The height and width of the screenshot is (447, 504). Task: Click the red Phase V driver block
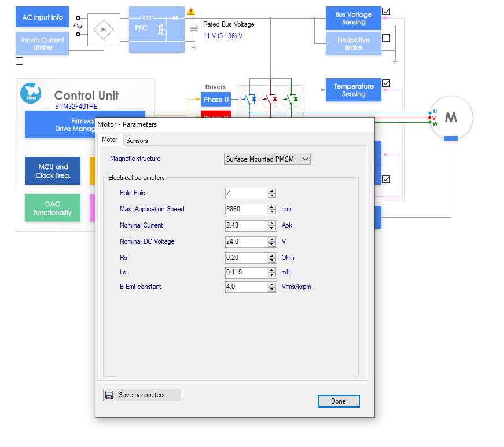tap(216, 114)
